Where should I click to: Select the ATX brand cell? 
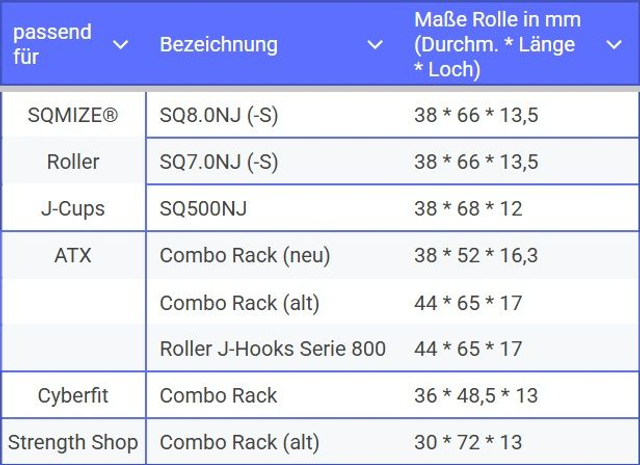tap(73, 256)
